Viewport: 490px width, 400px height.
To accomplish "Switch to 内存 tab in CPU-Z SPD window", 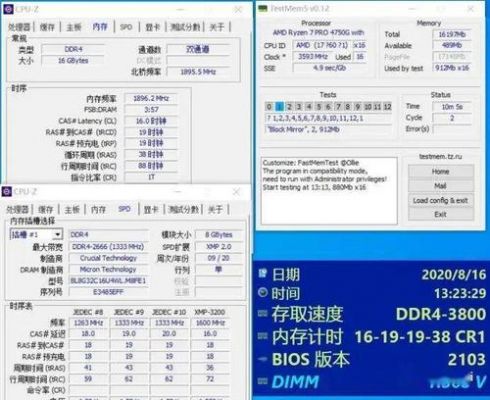I will 98,209.
